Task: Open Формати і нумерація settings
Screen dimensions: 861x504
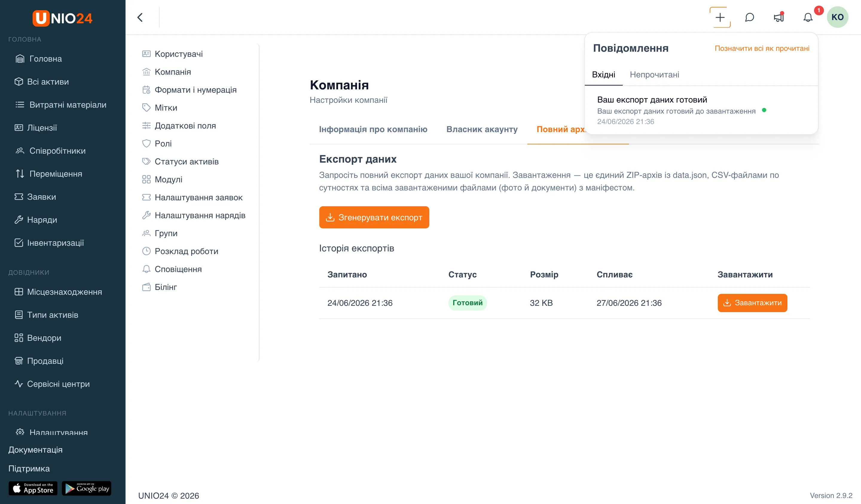Action: coord(190,89)
